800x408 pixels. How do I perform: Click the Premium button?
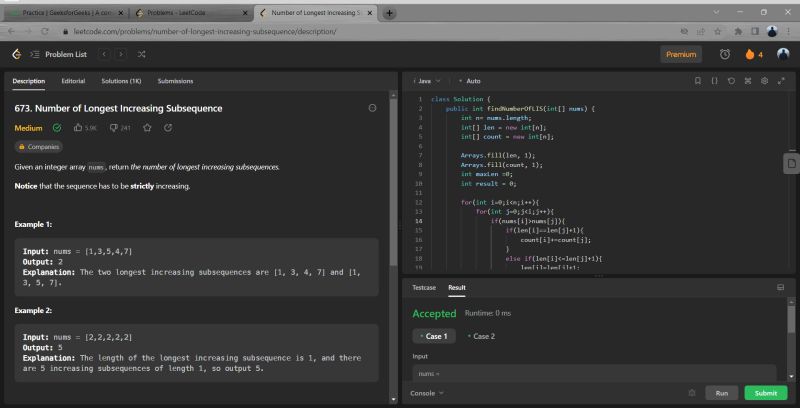pyautogui.click(x=681, y=55)
